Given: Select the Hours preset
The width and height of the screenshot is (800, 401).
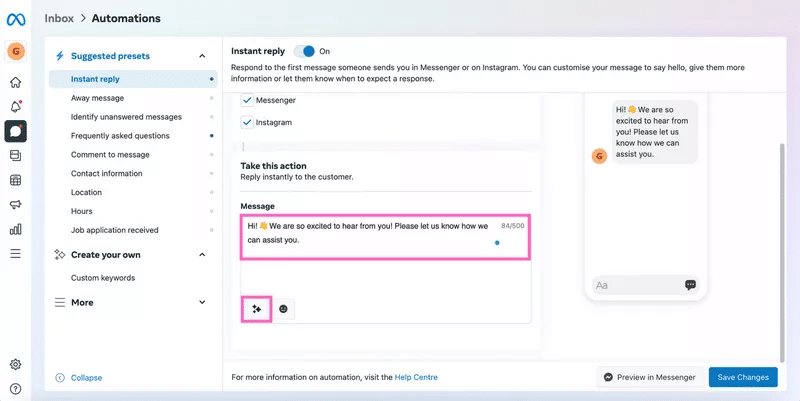Looking at the screenshot, I should pyautogui.click(x=133, y=211).
